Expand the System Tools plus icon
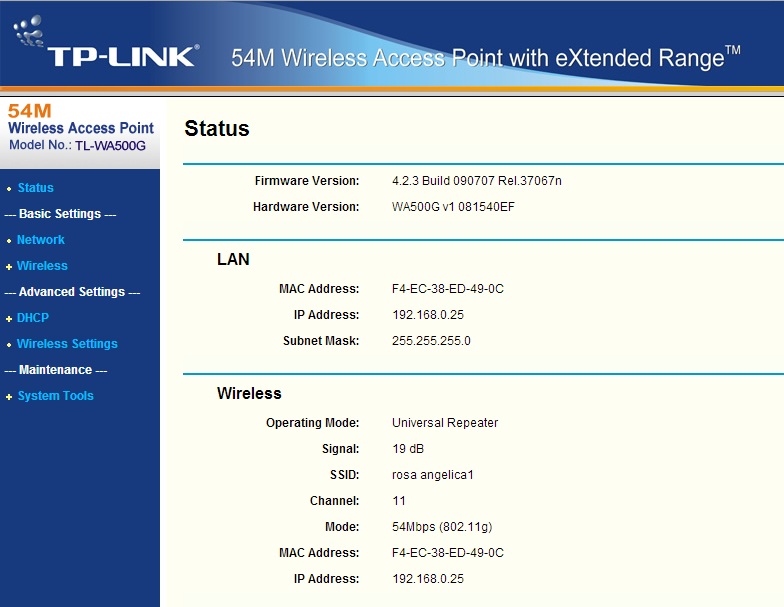 pyautogui.click(x=8, y=397)
